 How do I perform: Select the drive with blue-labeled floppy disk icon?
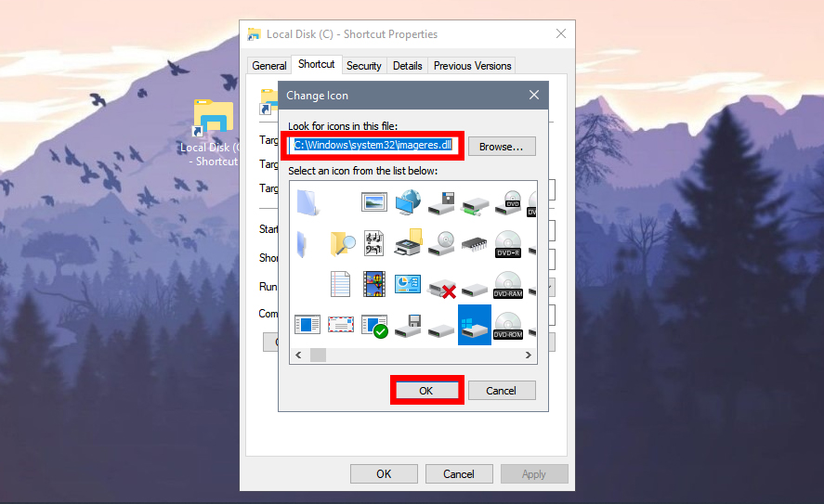coord(408,326)
